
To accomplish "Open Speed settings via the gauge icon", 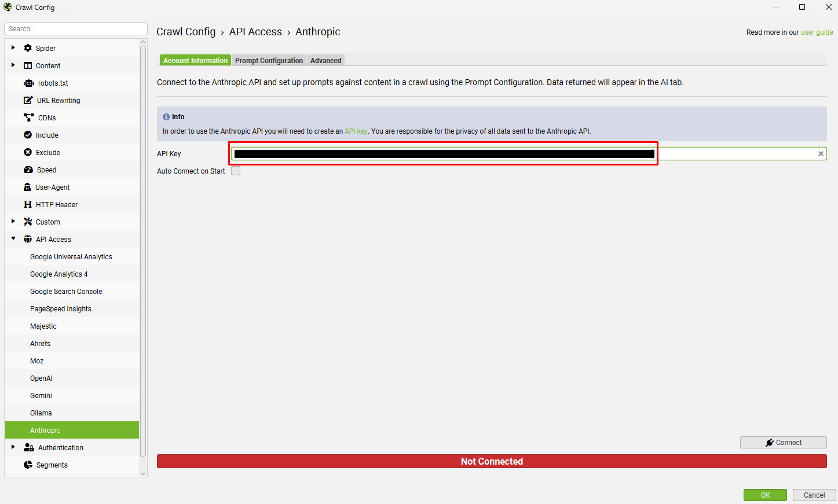I will point(28,170).
